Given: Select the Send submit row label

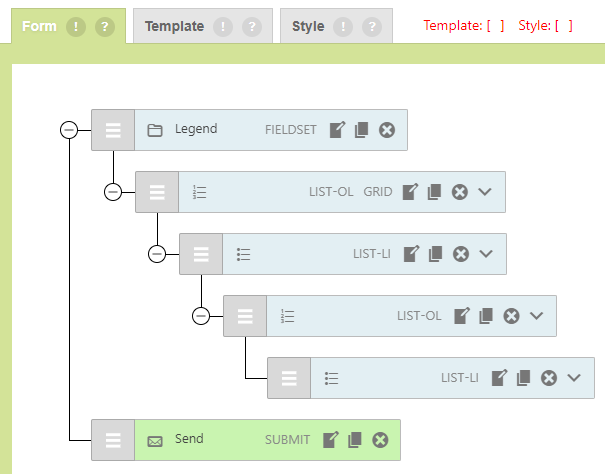Looking at the screenshot, I should (189, 439).
